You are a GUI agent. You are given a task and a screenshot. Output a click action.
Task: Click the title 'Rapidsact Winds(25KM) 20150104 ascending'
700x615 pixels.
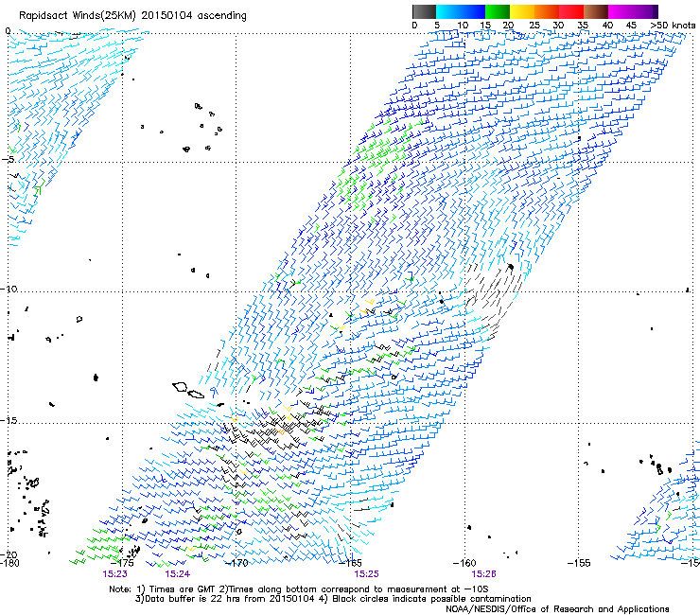click(x=132, y=16)
